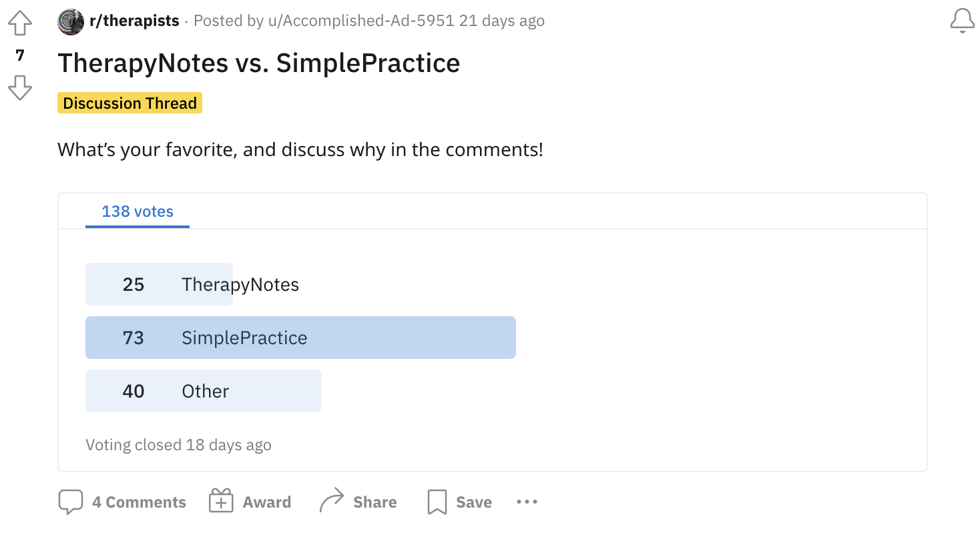The width and height of the screenshot is (980, 539).
Task: Downvote the post
Action: [20, 87]
